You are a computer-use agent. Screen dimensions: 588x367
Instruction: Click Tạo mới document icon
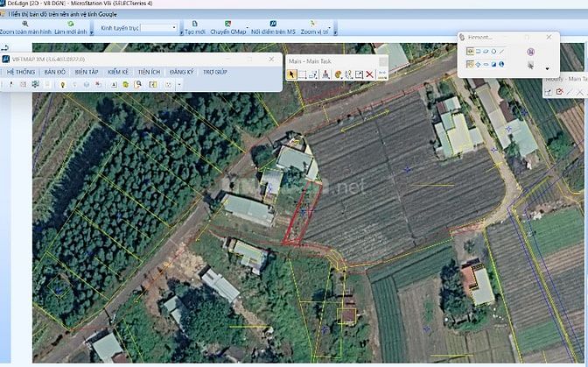click(x=194, y=24)
